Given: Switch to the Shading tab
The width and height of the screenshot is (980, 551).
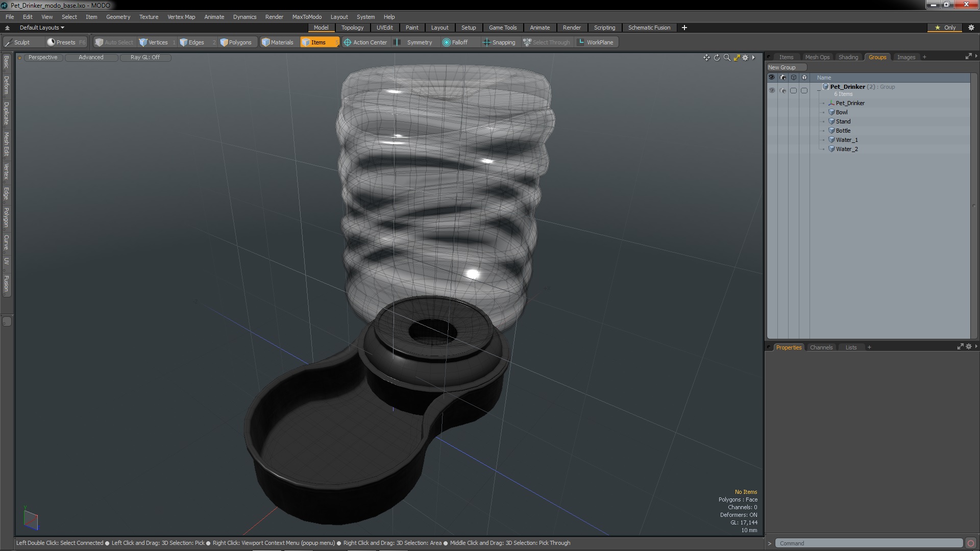Looking at the screenshot, I should 848,57.
